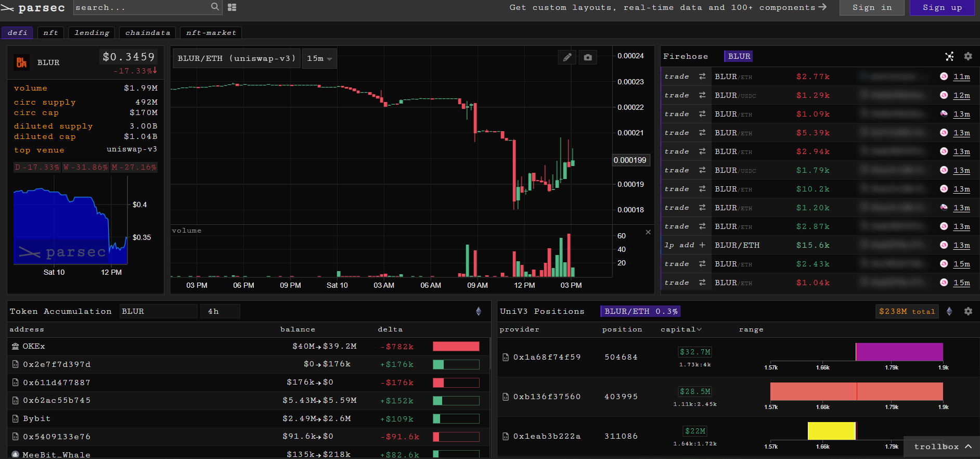Click exchange icon next to OKEx
980x459 pixels.
pyautogui.click(x=16, y=346)
